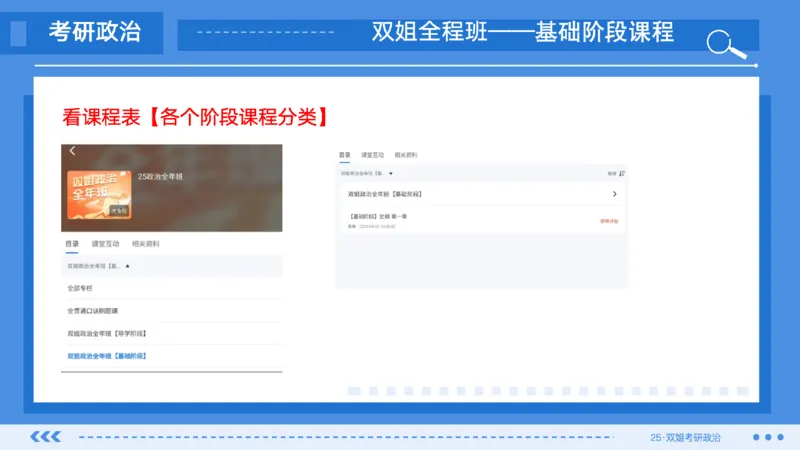Screen dimensions: 800x450
Task: Open the 相关资料 tab in the right panel
Action: pyautogui.click(x=406, y=155)
